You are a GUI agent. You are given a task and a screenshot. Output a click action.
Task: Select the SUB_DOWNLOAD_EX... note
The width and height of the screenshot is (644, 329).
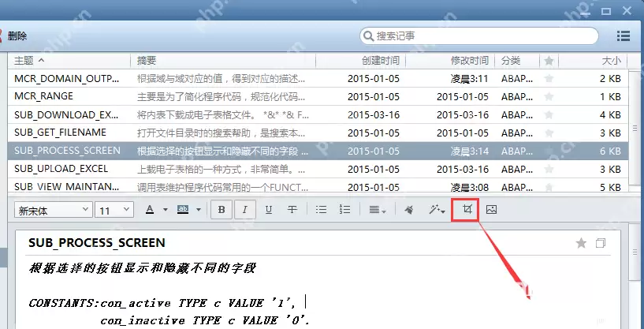point(318,114)
